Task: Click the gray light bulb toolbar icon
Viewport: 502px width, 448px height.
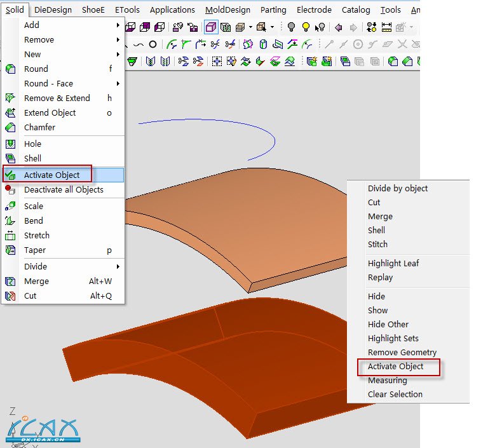Action: pyautogui.click(x=291, y=27)
